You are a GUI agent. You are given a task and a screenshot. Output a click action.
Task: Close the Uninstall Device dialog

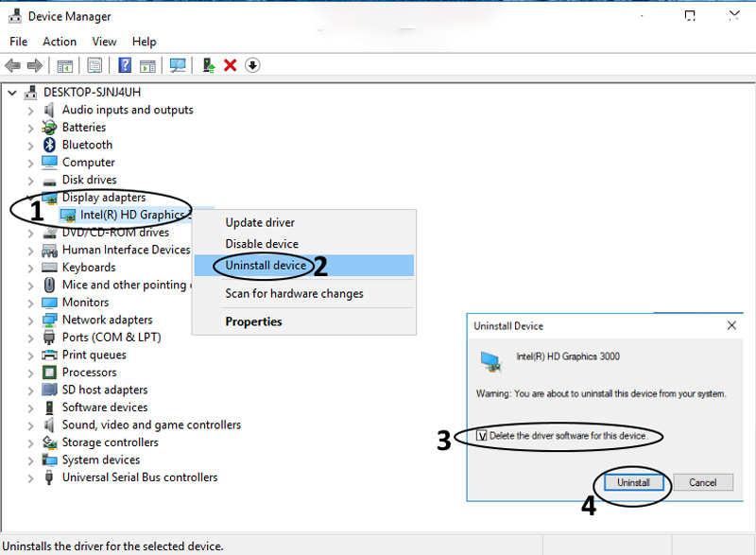730,325
